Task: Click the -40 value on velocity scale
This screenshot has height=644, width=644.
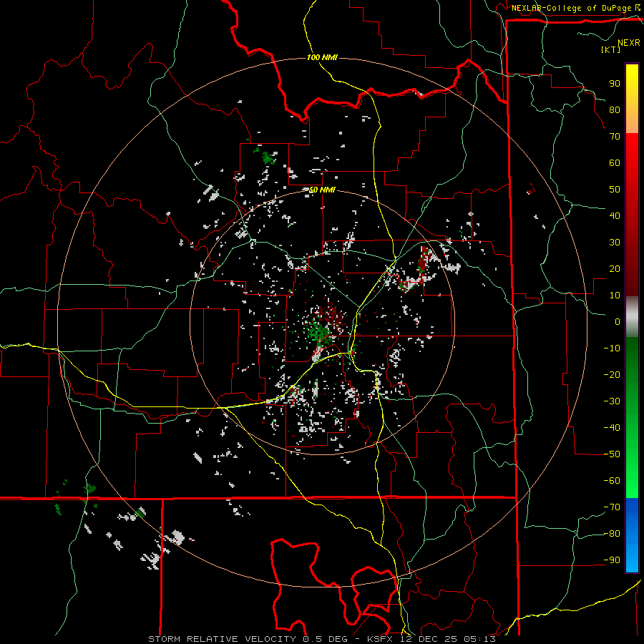Action: [x=612, y=428]
